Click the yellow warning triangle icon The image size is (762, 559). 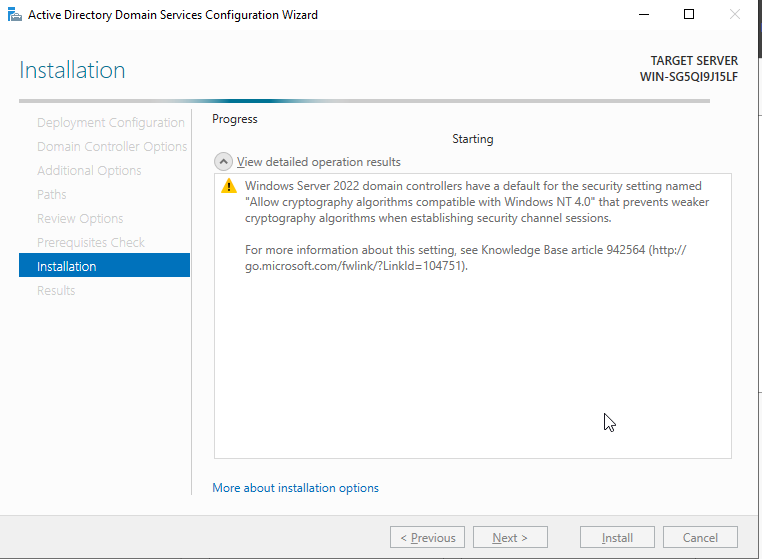click(229, 186)
